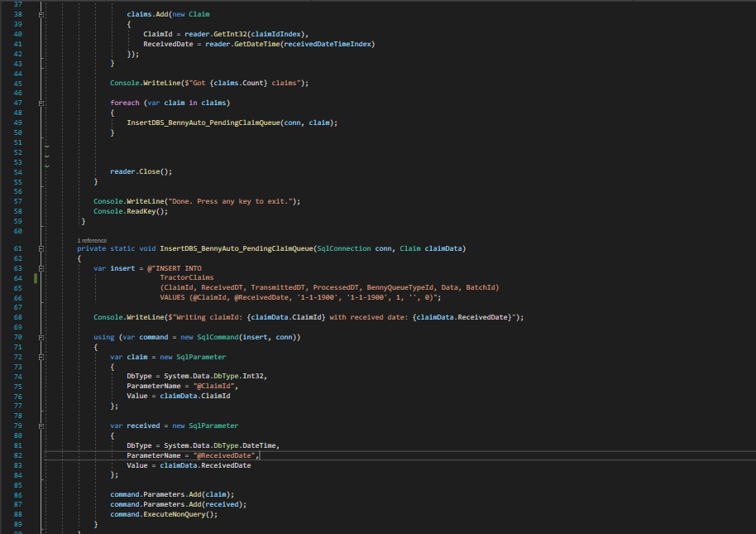
Task: Click 'command.Parameters.Add(received);' on line 87
Action: tap(179, 504)
